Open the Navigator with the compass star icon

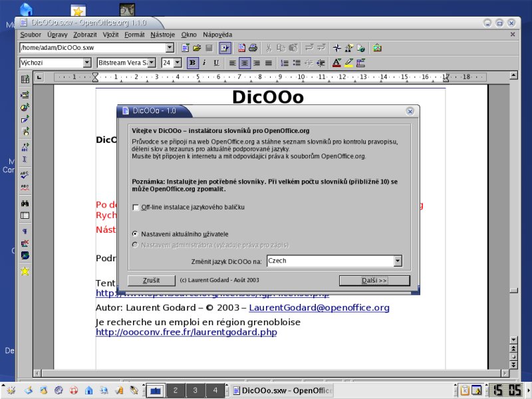[337, 48]
